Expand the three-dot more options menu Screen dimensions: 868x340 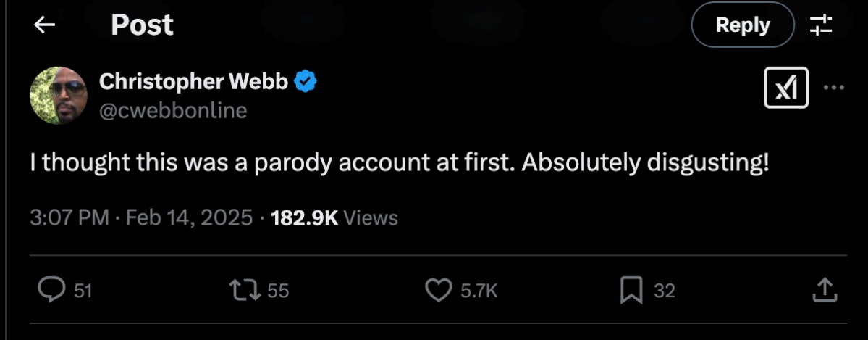[x=834, y=88]
